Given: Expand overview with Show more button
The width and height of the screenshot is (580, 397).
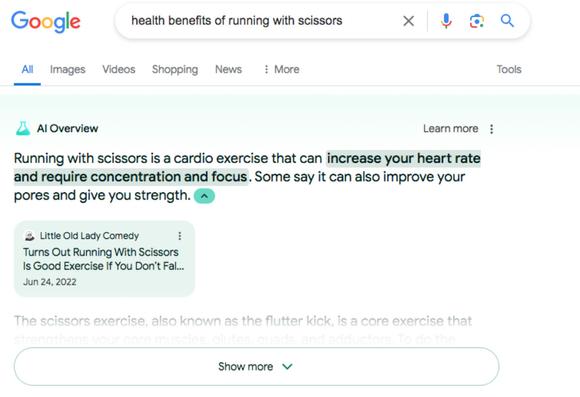Looking at the screenshot, I should point(256,367).
